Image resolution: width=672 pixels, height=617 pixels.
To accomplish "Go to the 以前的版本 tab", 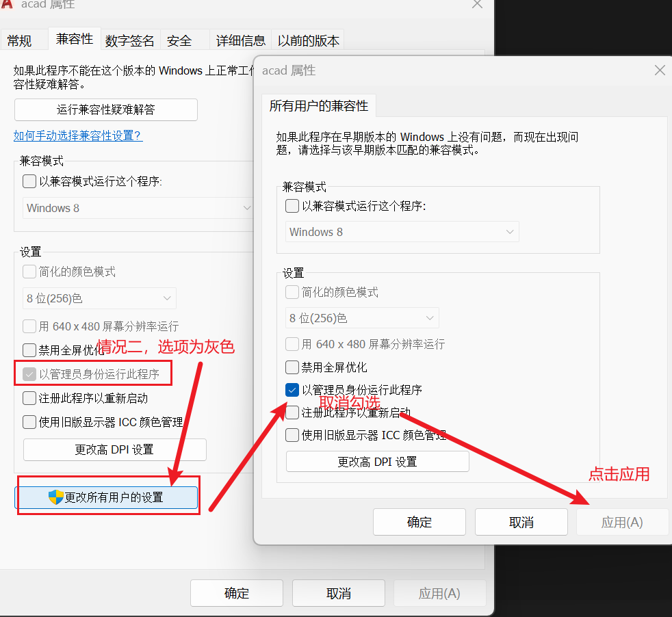I will click(308, 41).
